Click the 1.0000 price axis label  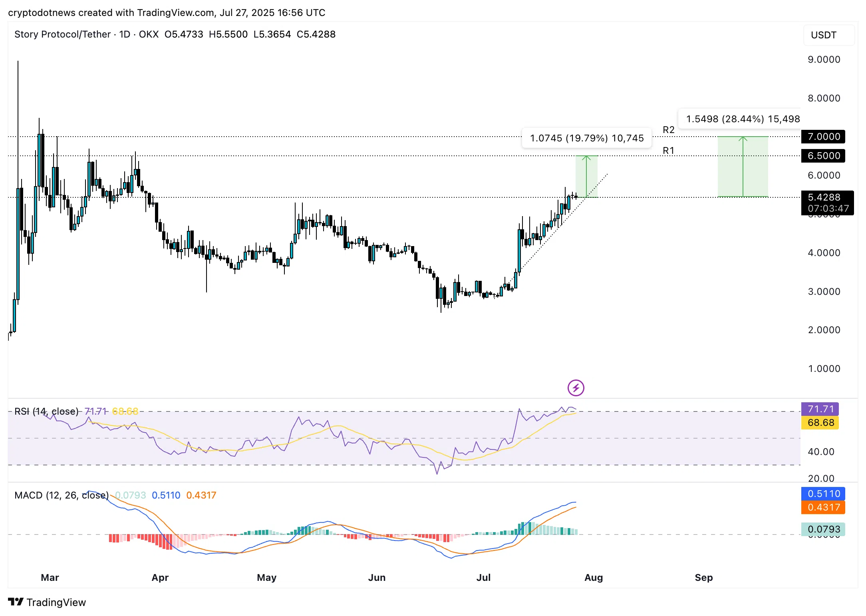click(824, 369)
